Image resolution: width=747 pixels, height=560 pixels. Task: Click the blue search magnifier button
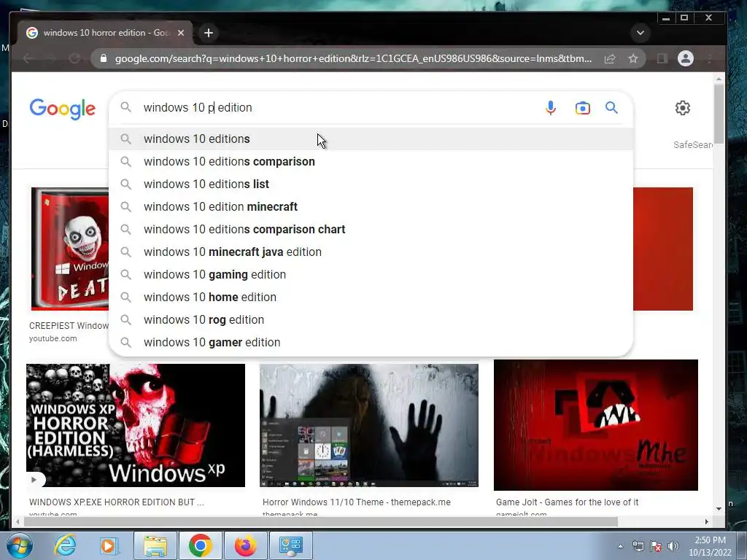click(x=612, y=108)
